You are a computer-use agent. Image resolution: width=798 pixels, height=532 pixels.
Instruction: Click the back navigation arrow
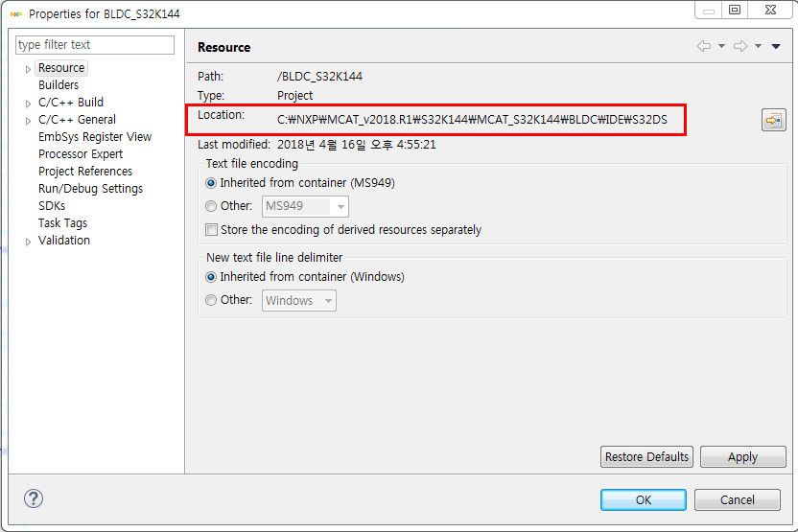(704, 46)
